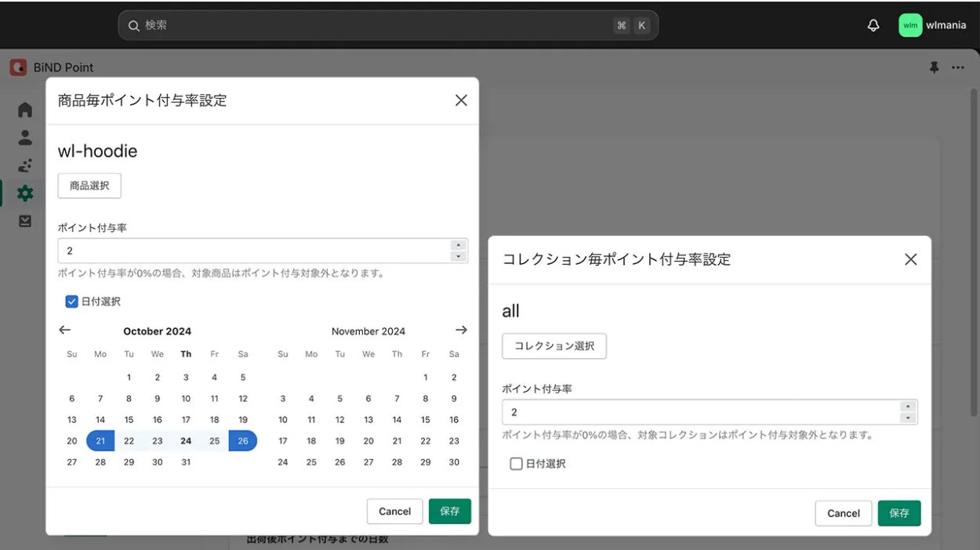Select October 10 in the calendar
This screenshot has height=550, width=980.
point(186,399)
